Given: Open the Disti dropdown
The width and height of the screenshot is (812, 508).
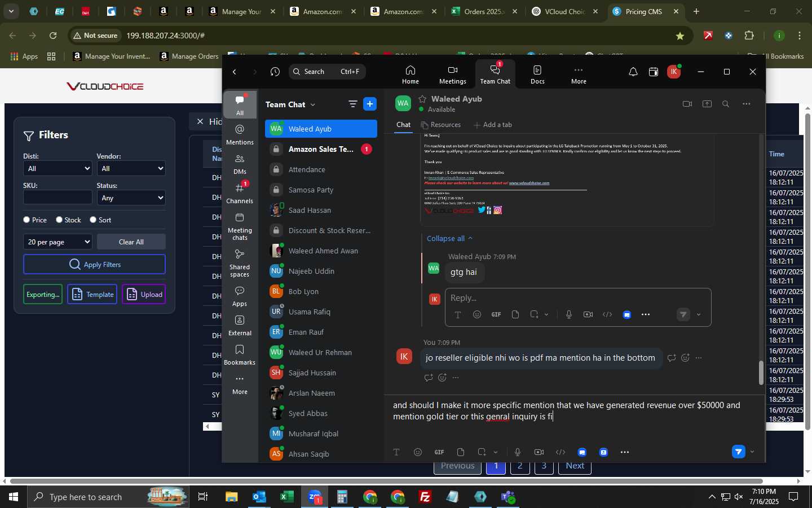Looking at the screenshot, I should pyautogui.click(x=58, y=168).
